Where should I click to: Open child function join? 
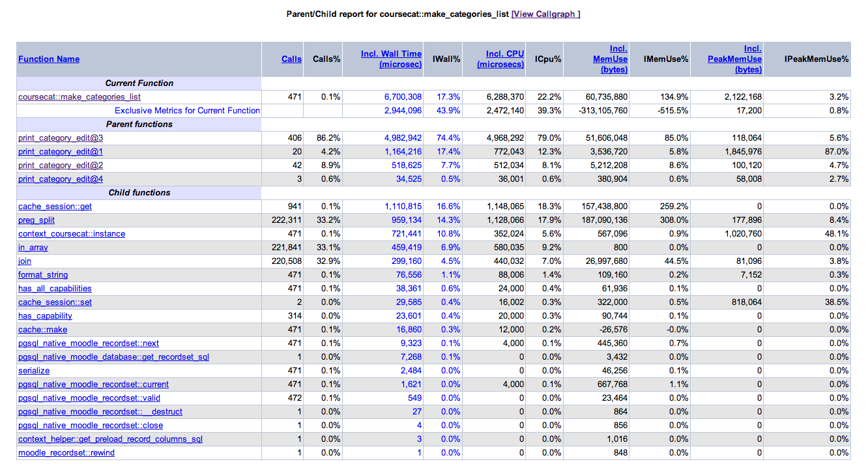click(x=25, y=261)
